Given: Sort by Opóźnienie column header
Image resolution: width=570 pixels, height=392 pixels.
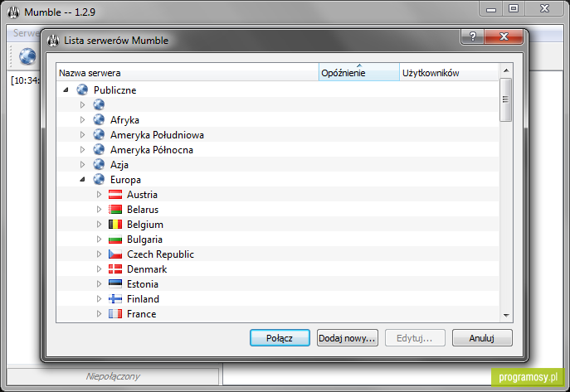Looking at the screenshot, I should [x=358, y=72].
